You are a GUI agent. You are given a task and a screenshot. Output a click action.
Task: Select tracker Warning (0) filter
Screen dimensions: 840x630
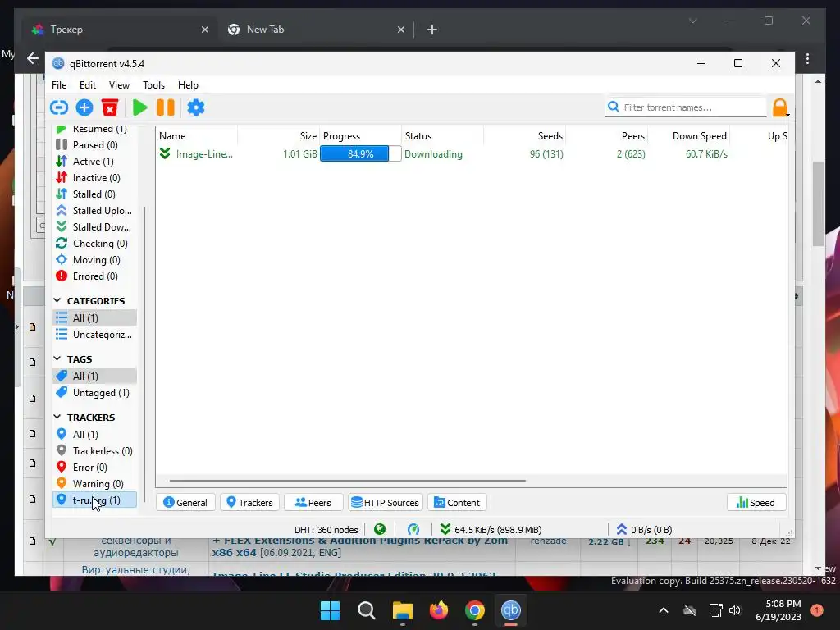click(x=95, y=484)
